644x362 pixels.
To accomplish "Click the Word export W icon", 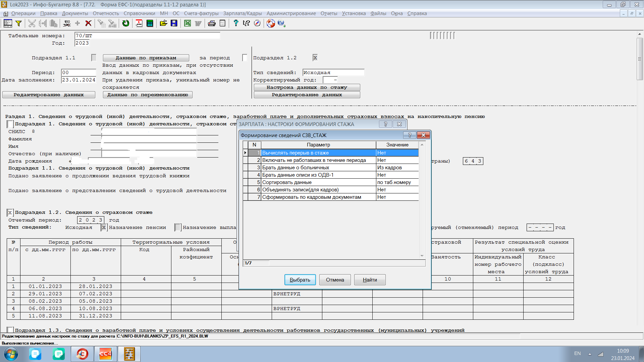I will tap(198, 23).
